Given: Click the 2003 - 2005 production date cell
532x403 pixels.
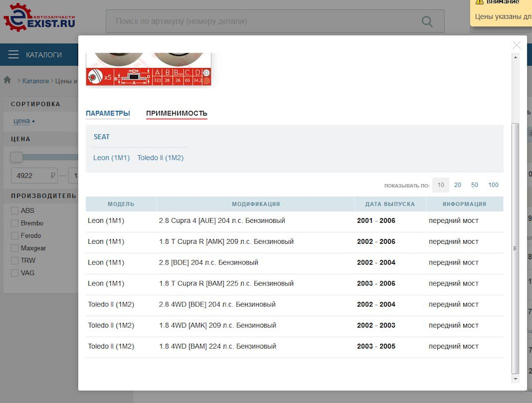Looking at the screenshot, I should pos(376,346).
